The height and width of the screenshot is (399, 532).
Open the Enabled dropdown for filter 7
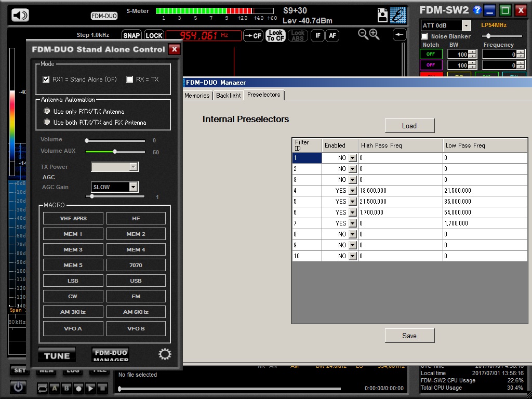tap(353, 223)
